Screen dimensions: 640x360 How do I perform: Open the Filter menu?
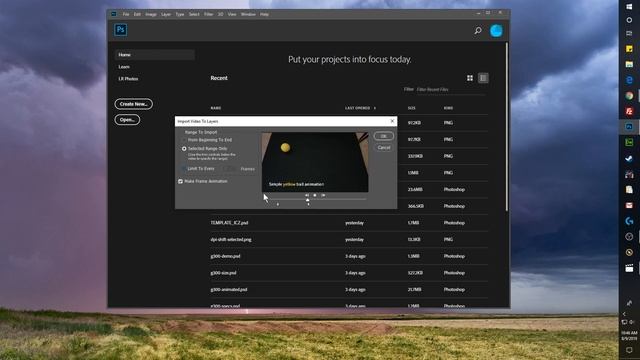coord(208,14)
